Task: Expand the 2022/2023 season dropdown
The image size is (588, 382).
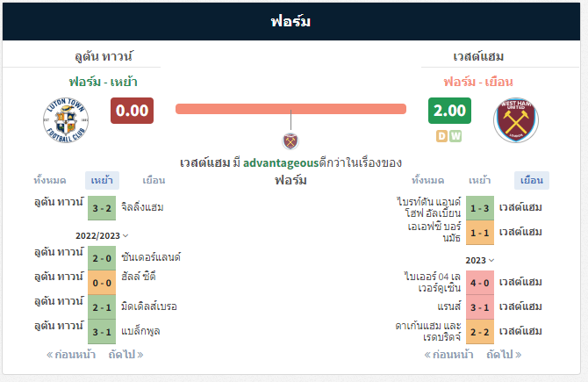Action: [102, 235]
